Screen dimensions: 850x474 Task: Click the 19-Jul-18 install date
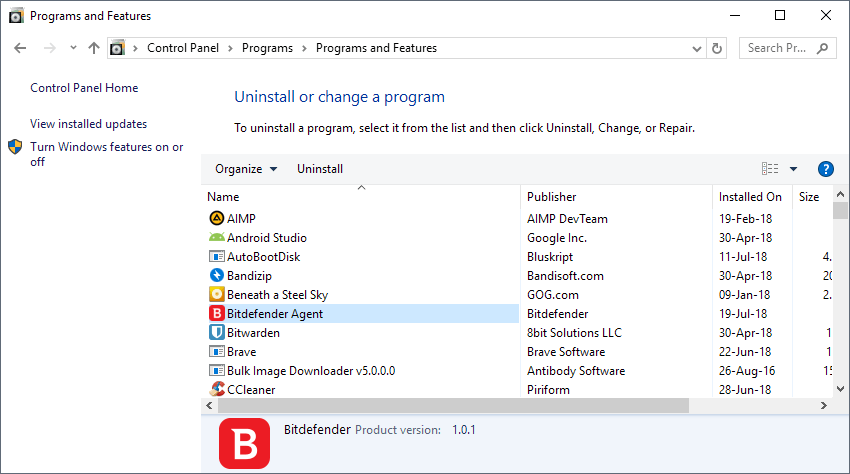pyautogui.click(x=743, y=313)
